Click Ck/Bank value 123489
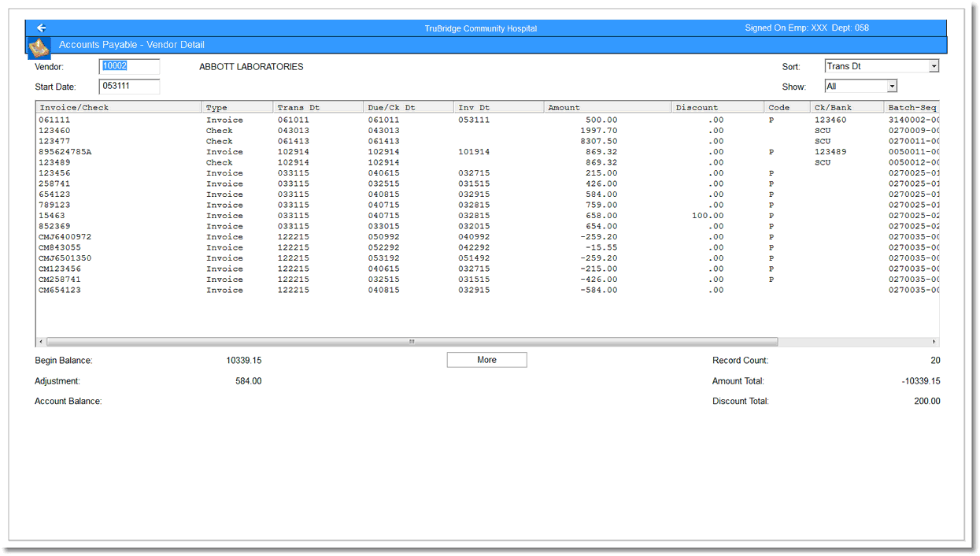The height and width of the screenshot is (556, 980). click(x=830, y=152)
